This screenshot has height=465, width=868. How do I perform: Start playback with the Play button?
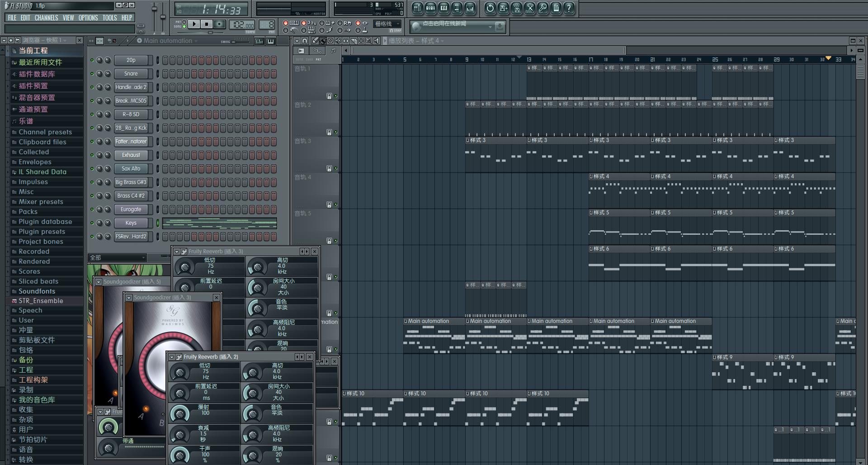(x=194, y=24)
